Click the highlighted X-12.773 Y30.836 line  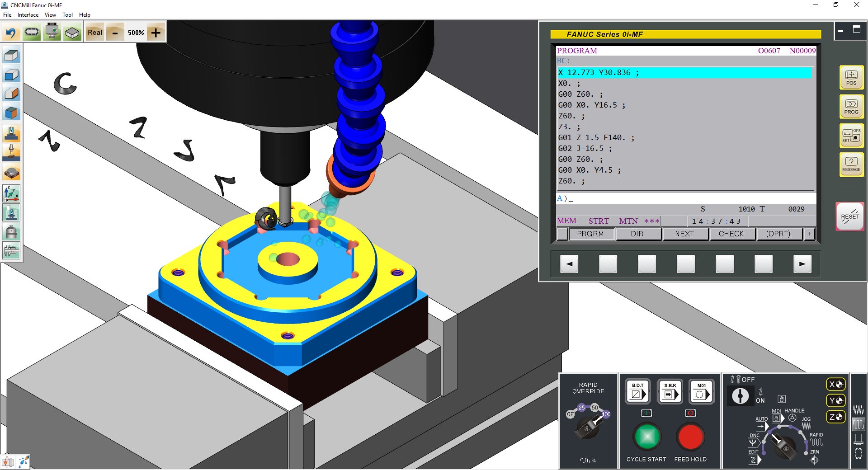[684, 72]
